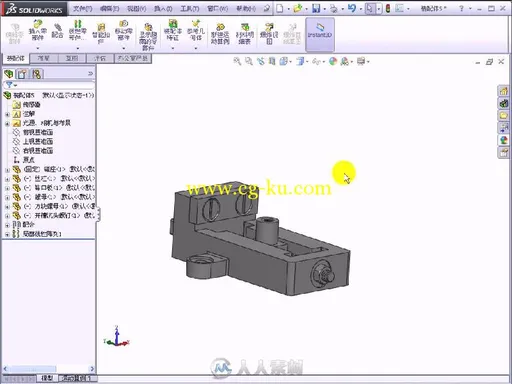Viewport: 512px width, 384px height.
Task: Click the Rebuild traffic light icon
Action: (388, 8)
